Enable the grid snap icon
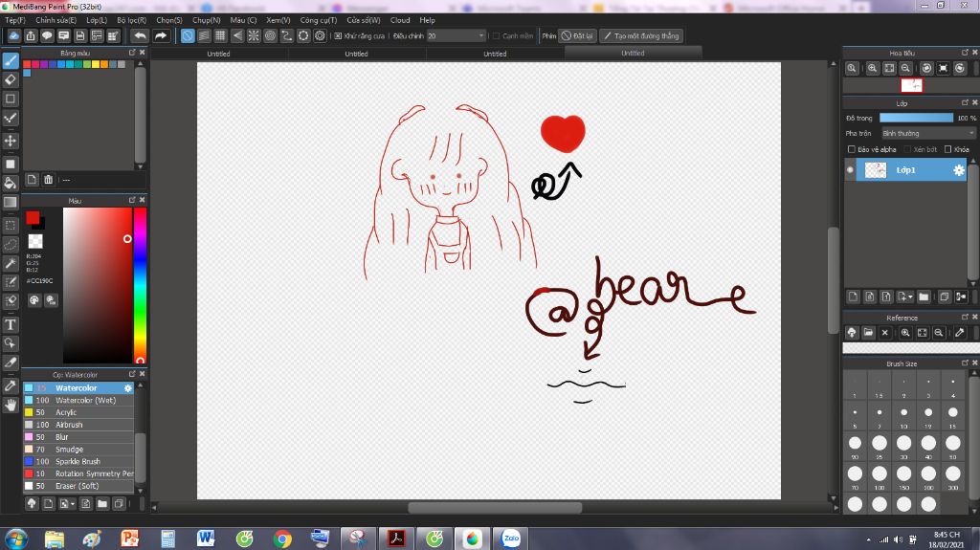The image size is (980, 550). tap(220, 35)
